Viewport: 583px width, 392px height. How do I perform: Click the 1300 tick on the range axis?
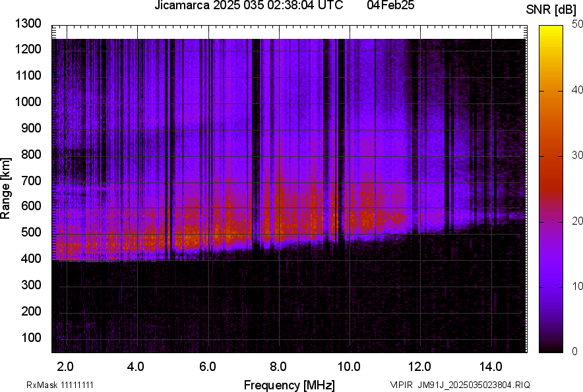28,24
